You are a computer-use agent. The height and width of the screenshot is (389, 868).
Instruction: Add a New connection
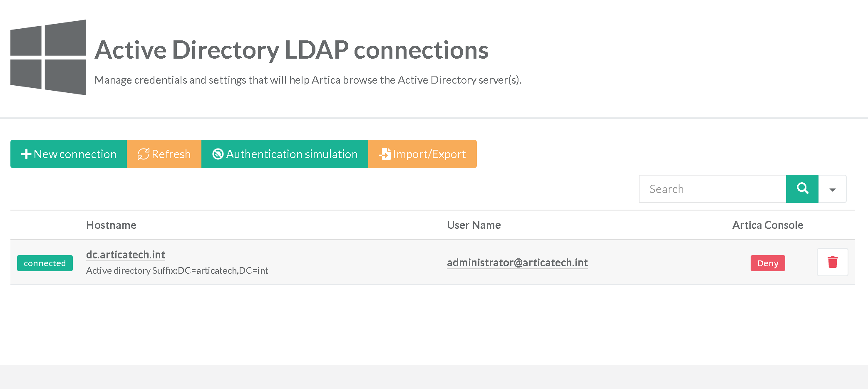(x=69, y=154)
